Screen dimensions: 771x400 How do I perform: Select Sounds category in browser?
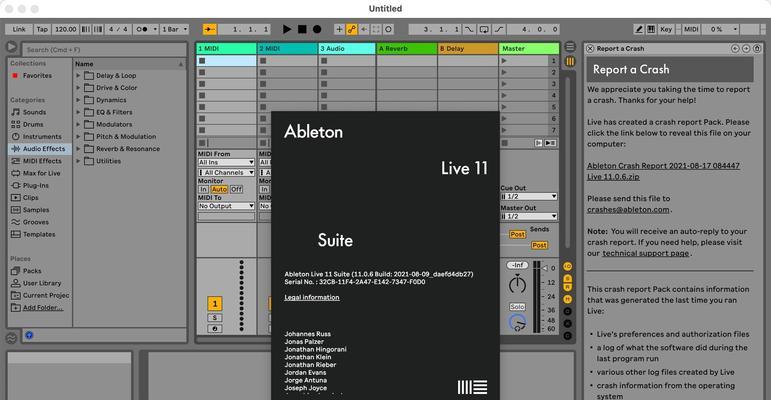[x=34, y=112]
